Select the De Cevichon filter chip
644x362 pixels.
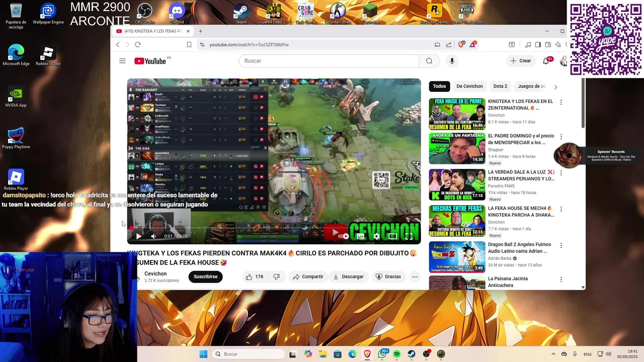pyautogui.click(x=469, y=86)
